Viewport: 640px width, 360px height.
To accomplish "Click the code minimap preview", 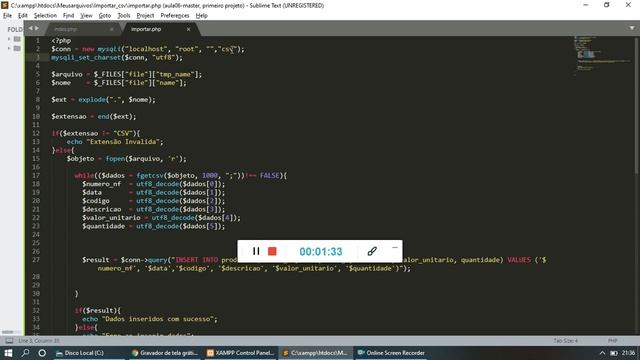I will (x=602, y=55).
